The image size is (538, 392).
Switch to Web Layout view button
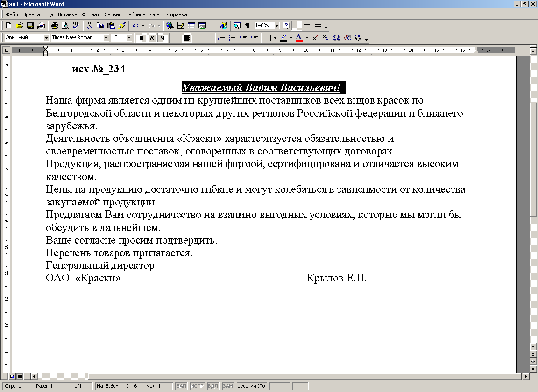12,376
